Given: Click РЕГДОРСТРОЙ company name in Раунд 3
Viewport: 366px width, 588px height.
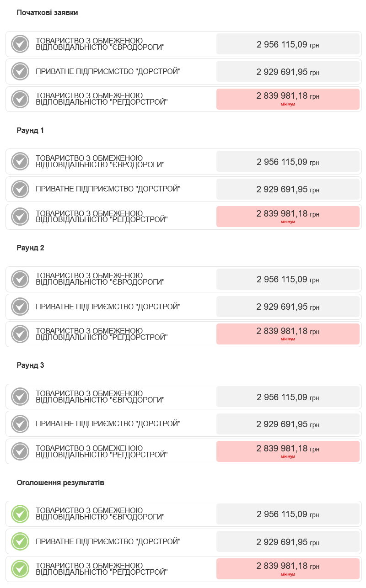Looking at the screenshot, I should point(102,451).
